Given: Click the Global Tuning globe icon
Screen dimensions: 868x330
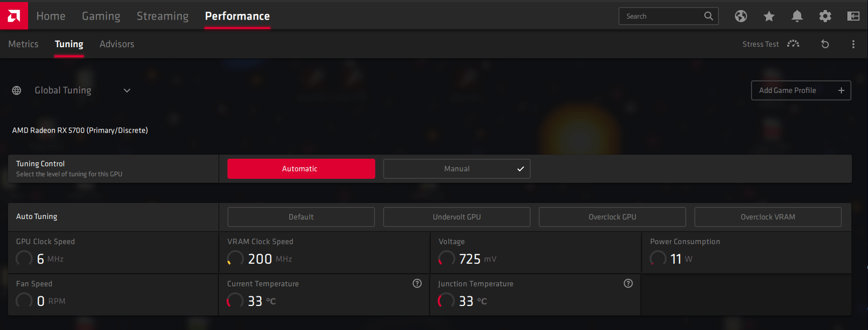Looking at the screenshot, I should tap(17, 90).
